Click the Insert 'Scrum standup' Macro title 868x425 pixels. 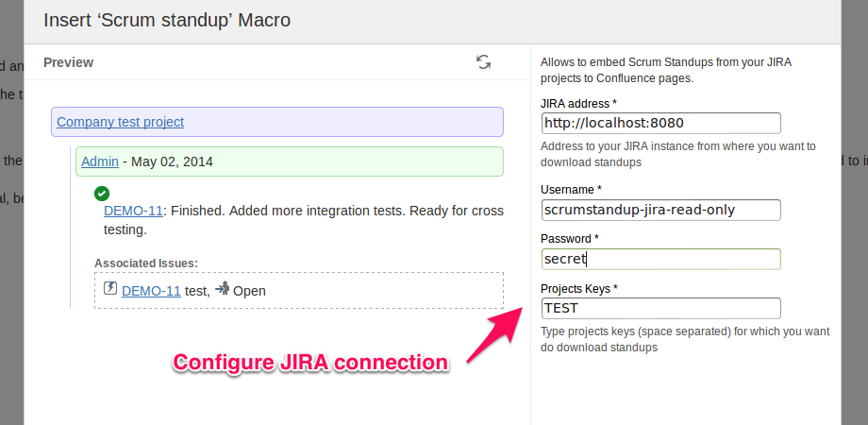click(167, 21)
